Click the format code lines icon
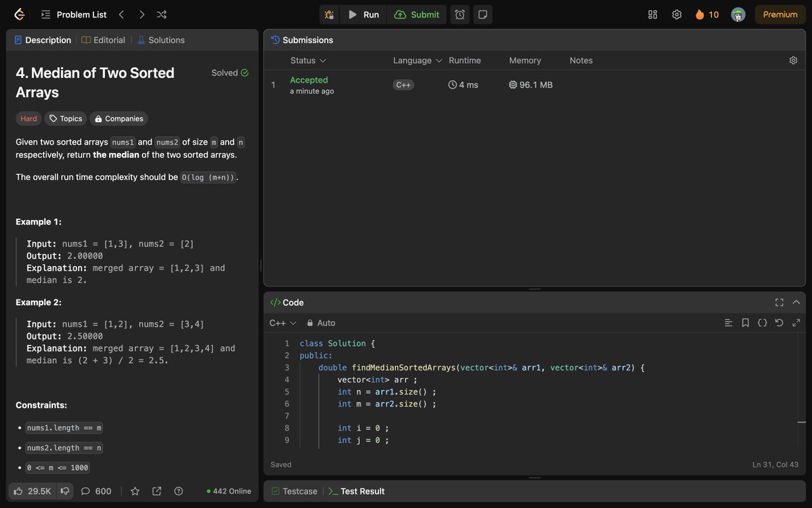The image size is (812, 508). coord(728,323)
